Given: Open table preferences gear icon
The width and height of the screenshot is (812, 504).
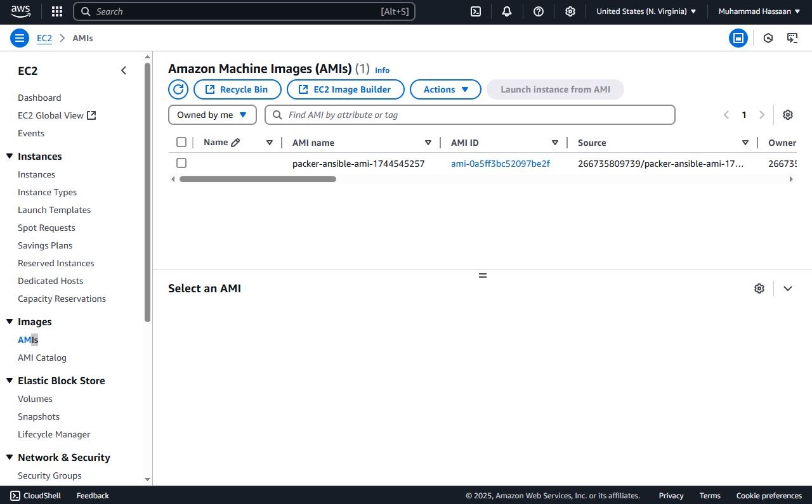Looking at the screenshot, I should click(x=788, y=115).
